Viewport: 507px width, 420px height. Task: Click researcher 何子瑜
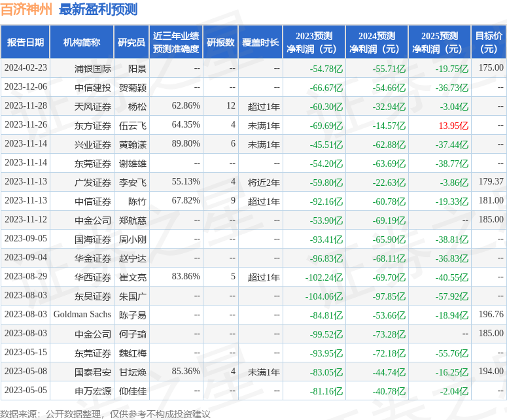pyautogui.click(x=133, y=334)
